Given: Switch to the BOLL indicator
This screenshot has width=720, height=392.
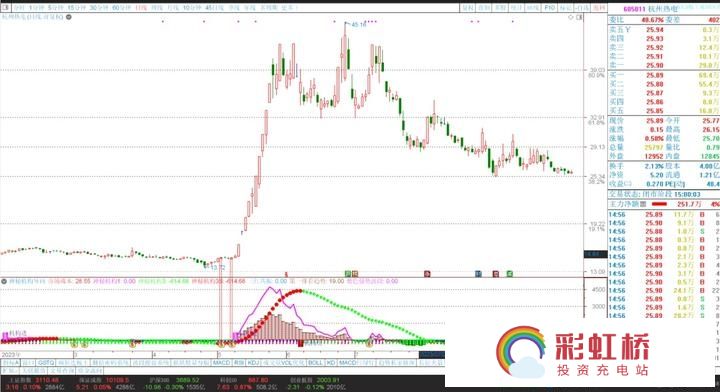Looking at the screenshot, I should click(x=315, y=363).
